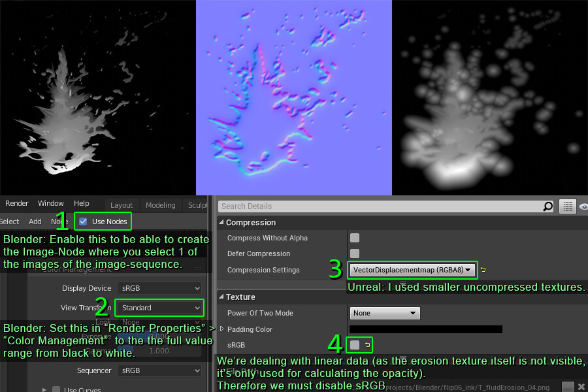The image size is (588, 392).
Task: Click the black Padding Color swatch
Action: pos(425,329)
